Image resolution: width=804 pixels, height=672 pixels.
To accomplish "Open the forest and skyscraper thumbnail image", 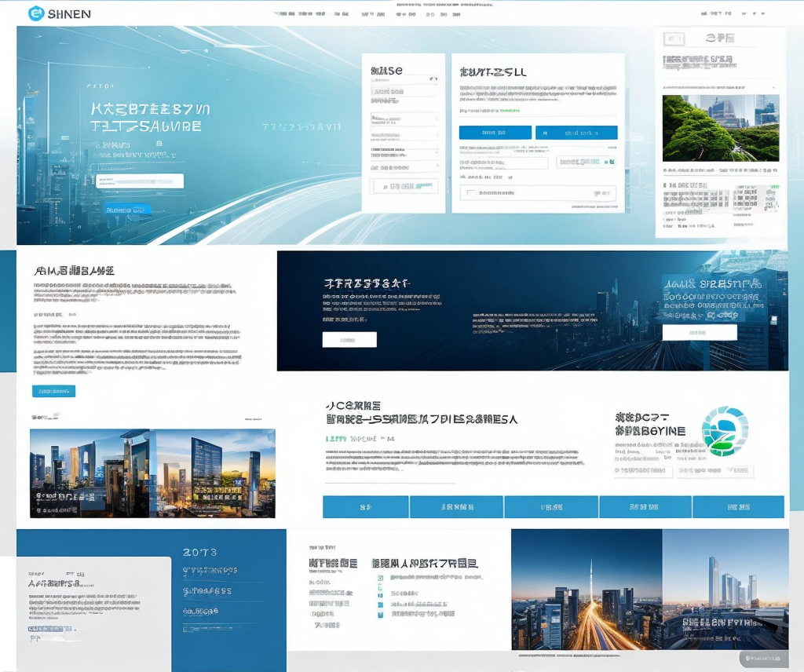I will [x=720, y=128].
